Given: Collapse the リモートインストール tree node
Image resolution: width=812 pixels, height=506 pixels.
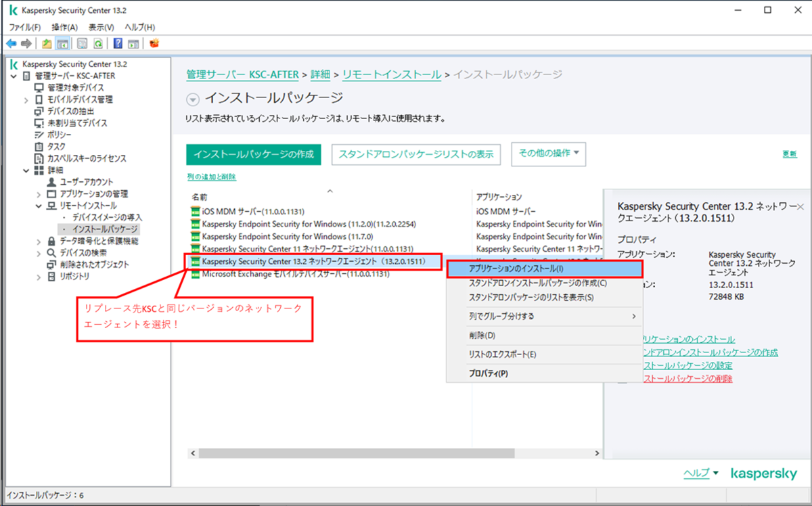Looking at the screenshot, I should (39, 206).
